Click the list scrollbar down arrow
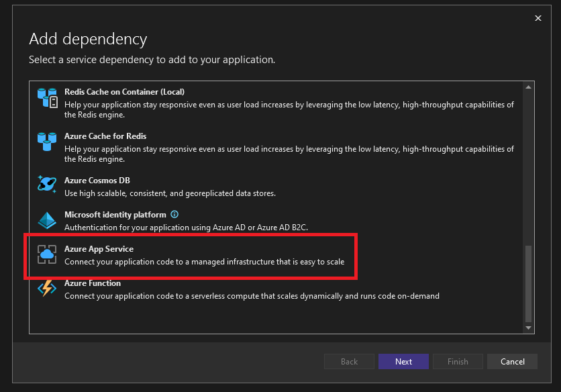Image resolution: width=561 pixels, height=392 pixels. pos(528,328)
